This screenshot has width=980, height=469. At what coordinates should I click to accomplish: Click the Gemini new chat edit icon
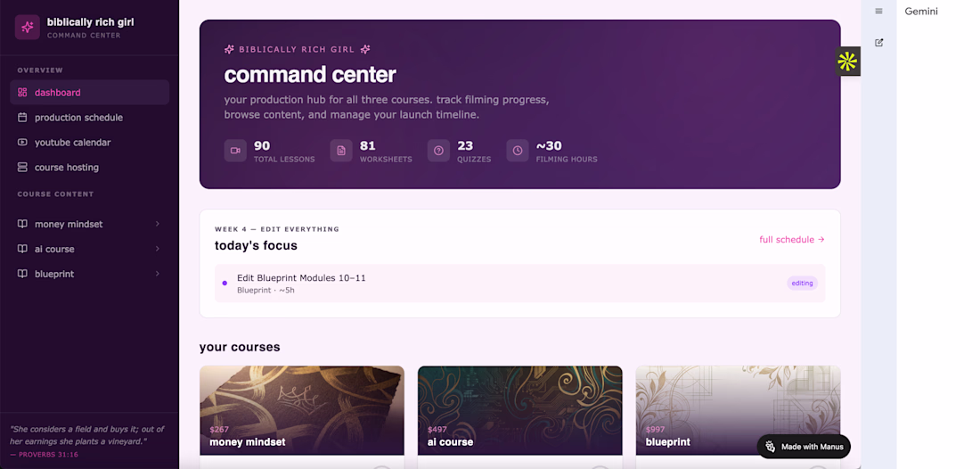pyautogui.click(x=878, y=43)
